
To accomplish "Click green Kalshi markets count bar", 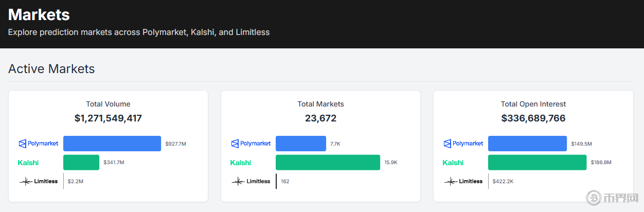I will (328, 163).
